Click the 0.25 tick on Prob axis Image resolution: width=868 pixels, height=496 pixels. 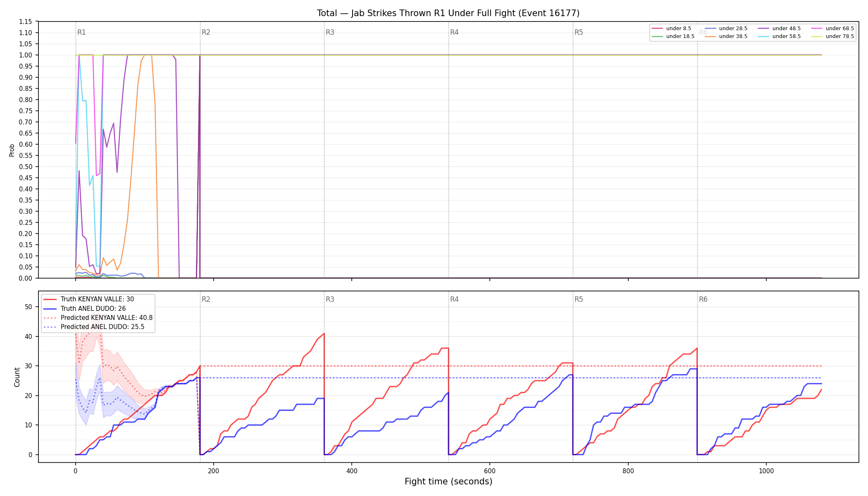[x=26, y=222]
